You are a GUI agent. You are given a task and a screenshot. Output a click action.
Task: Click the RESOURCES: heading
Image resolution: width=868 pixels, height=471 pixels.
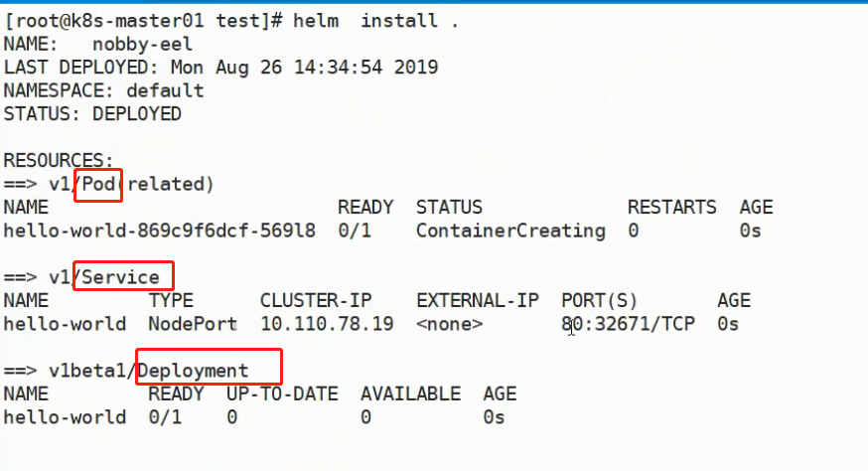(59, 160)
